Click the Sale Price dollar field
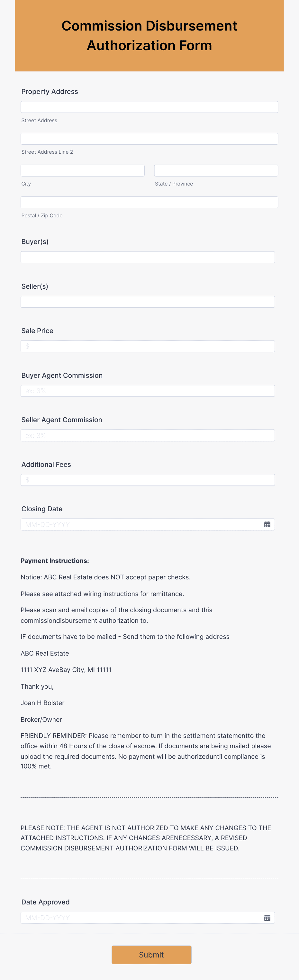This screenshot has width=299, height=980. [148, 346]
